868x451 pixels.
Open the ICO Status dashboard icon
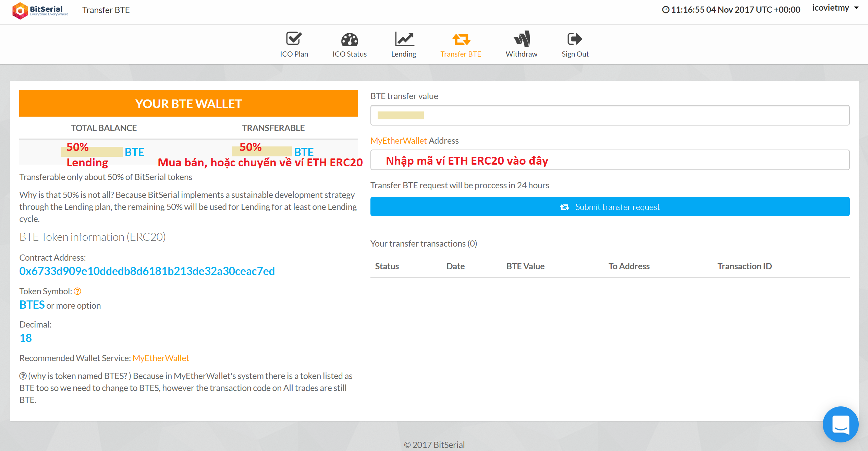point(349,40)
